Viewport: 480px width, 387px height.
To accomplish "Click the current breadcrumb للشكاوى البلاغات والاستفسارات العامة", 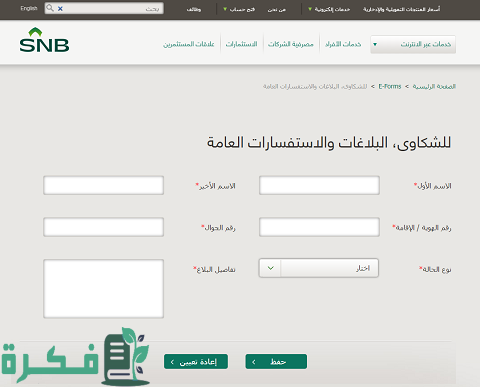I will pos(315,87).
